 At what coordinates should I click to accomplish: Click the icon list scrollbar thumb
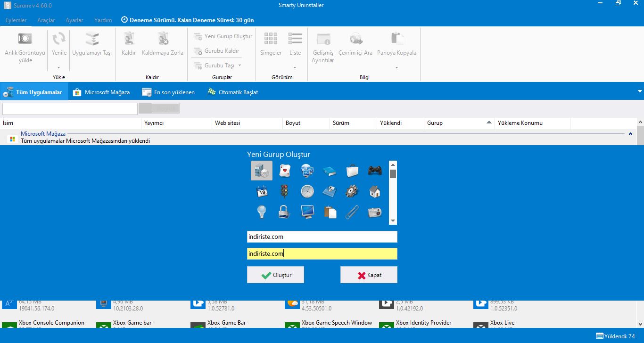393,174
